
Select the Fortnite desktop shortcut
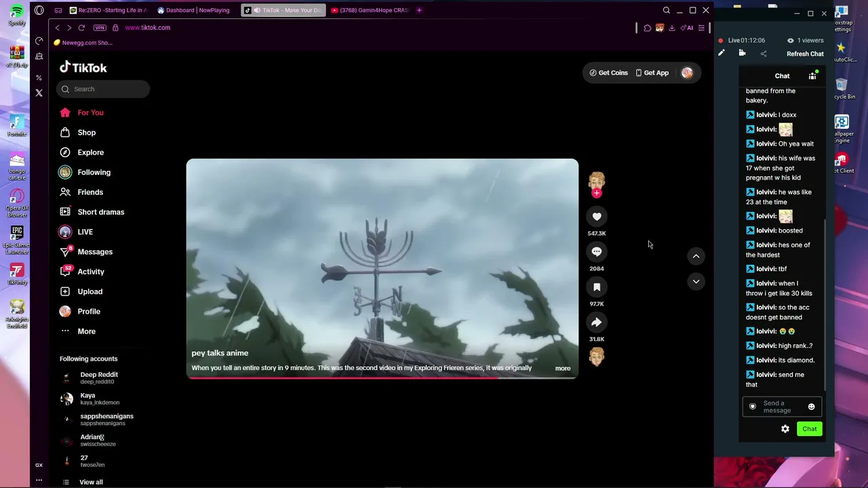(x=17, y=126)
